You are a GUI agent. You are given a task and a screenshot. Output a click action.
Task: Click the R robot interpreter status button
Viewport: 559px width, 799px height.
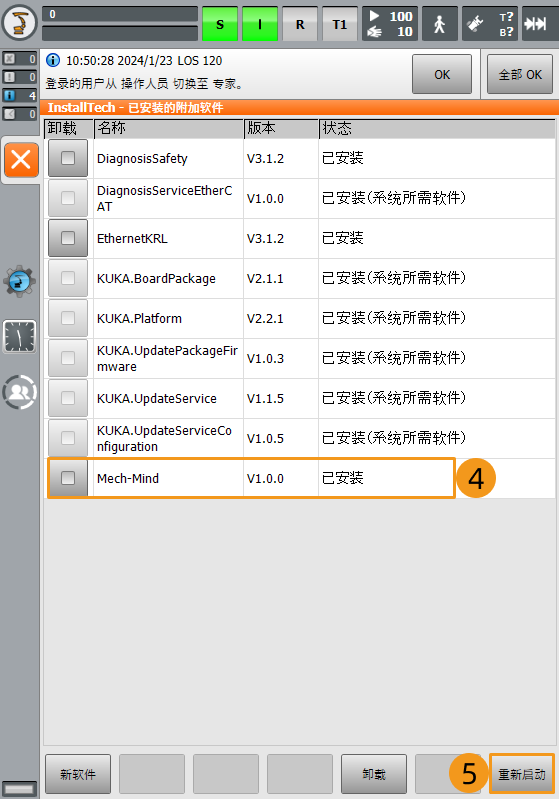[300, 24]
